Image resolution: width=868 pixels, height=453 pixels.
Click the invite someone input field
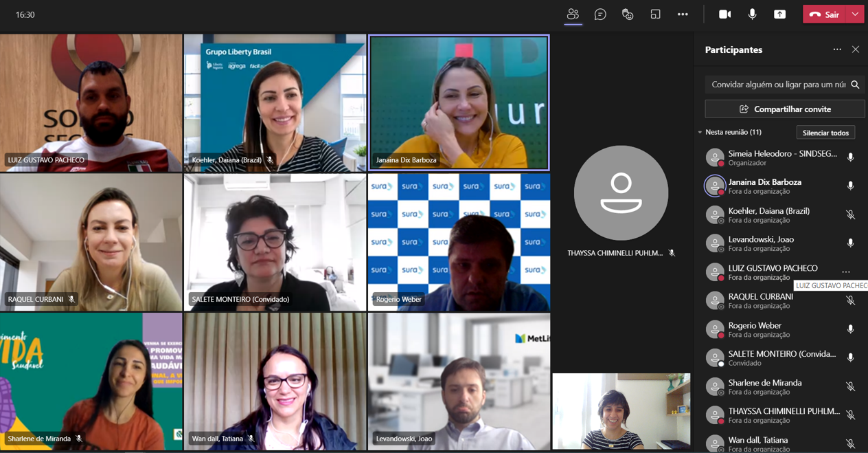(777, 85)
